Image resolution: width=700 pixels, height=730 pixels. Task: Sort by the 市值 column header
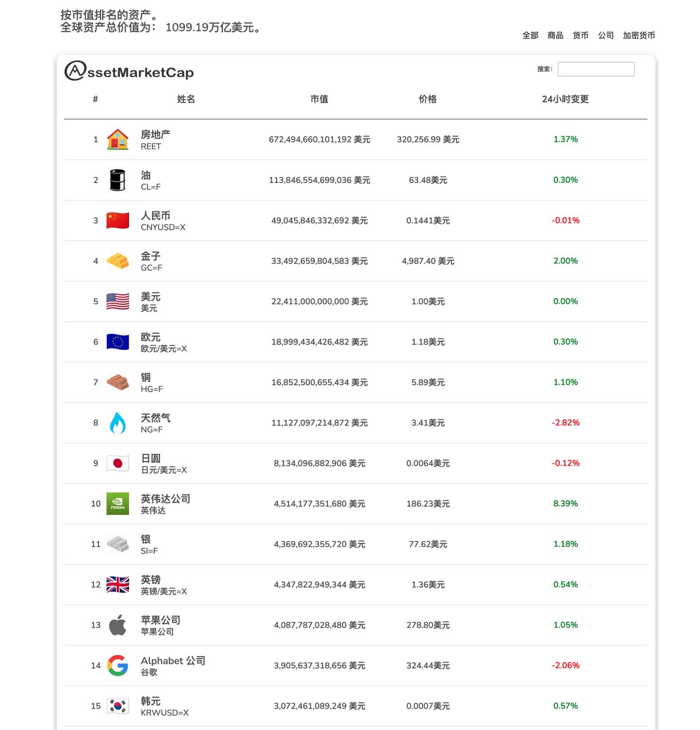pos(319,99)
